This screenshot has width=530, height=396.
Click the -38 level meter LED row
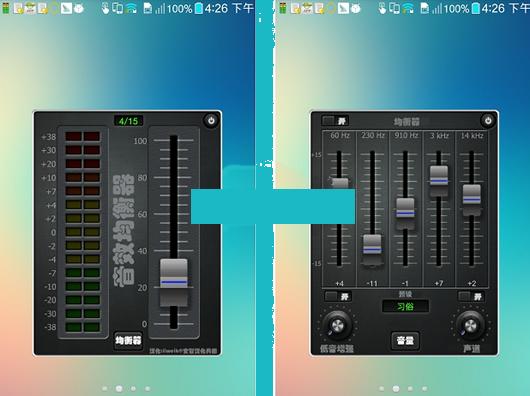pyautogui.click(x=83, y=327)
